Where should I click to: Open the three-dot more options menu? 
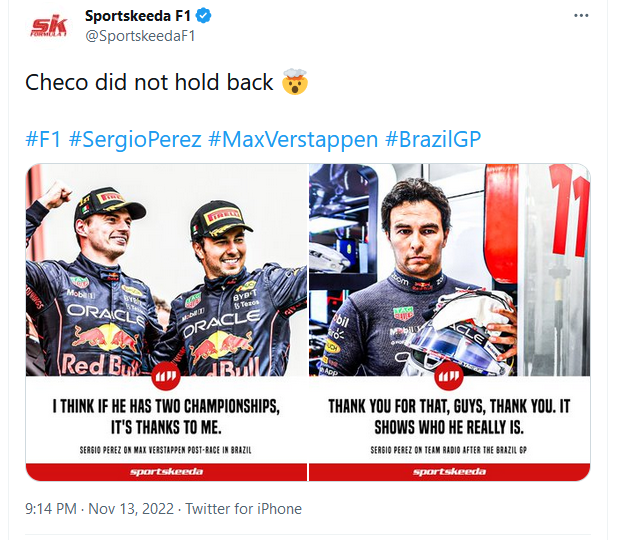coord(581,17)
